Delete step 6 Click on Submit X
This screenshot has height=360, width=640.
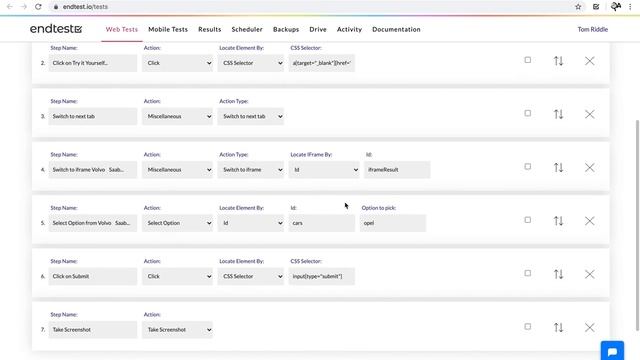pyautogui.click(x=589, y=274)
